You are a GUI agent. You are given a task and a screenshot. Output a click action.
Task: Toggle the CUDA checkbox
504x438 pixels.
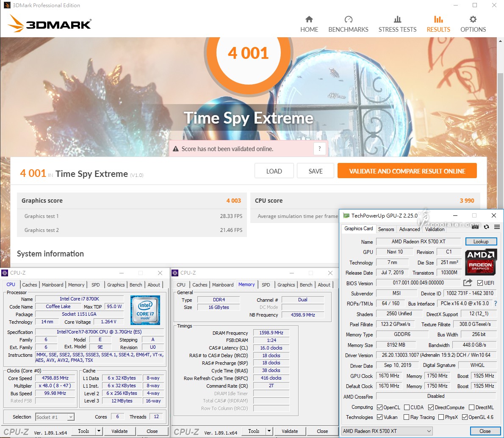tap(407, 407)
